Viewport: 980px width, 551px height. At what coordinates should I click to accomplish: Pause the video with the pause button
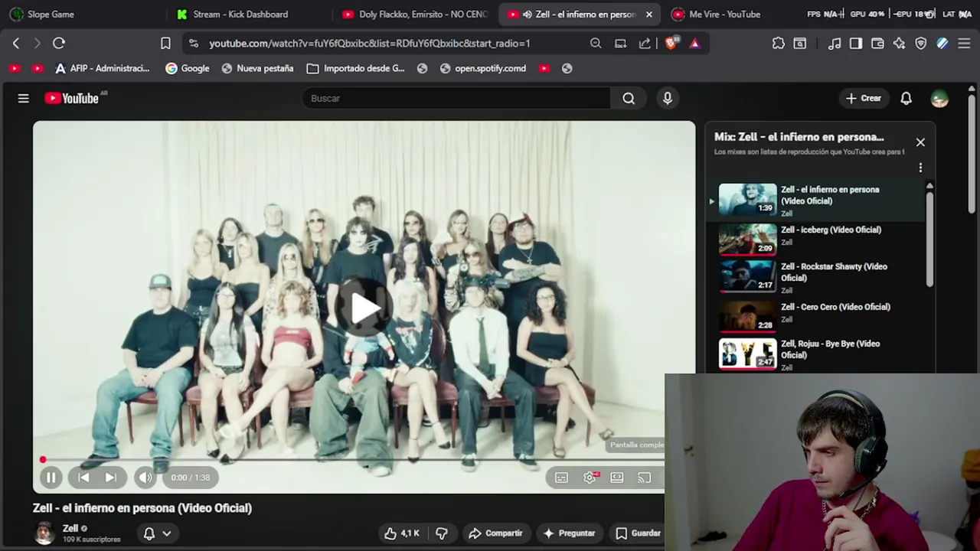(x=51, y=478)
